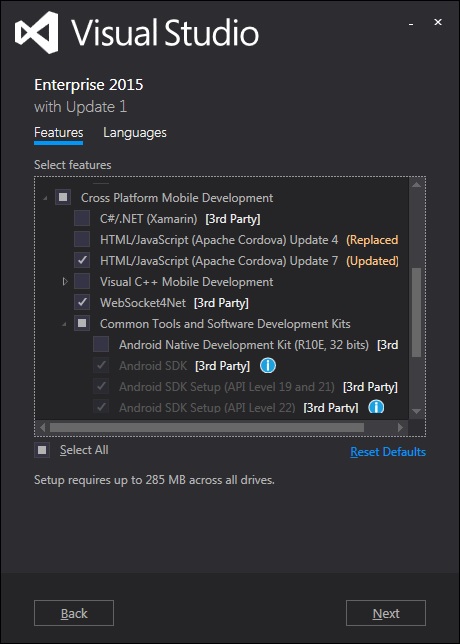Click the horizontal scrollbar left arrow
460x644 pixels.
(x=42, y=428)
